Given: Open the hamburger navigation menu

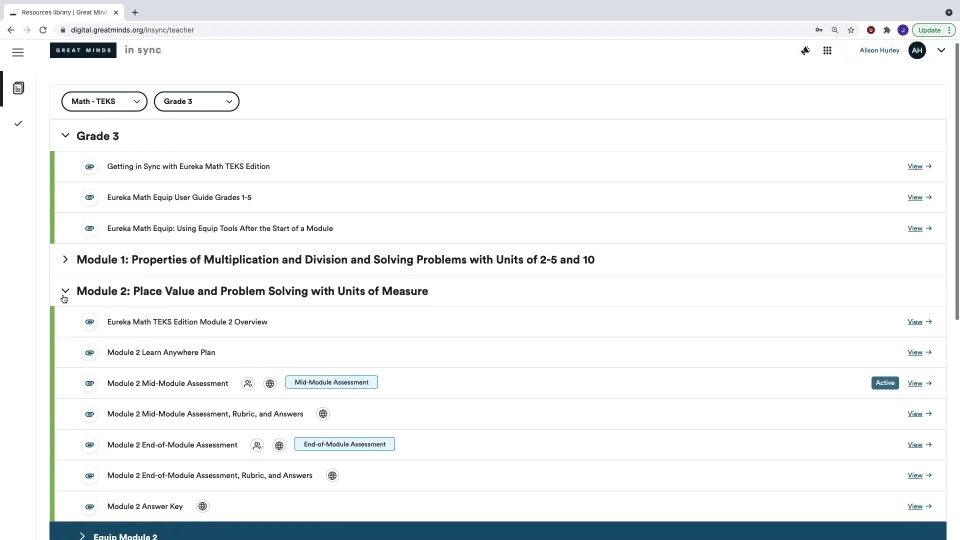Looking at the screenshot, I should pyautogui.click(x=18, y=52).
